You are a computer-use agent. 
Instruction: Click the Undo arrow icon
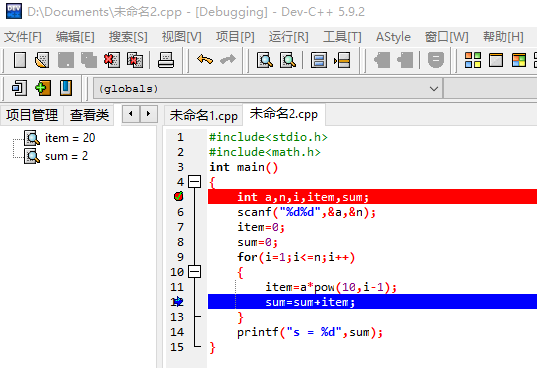click(205, 60)
